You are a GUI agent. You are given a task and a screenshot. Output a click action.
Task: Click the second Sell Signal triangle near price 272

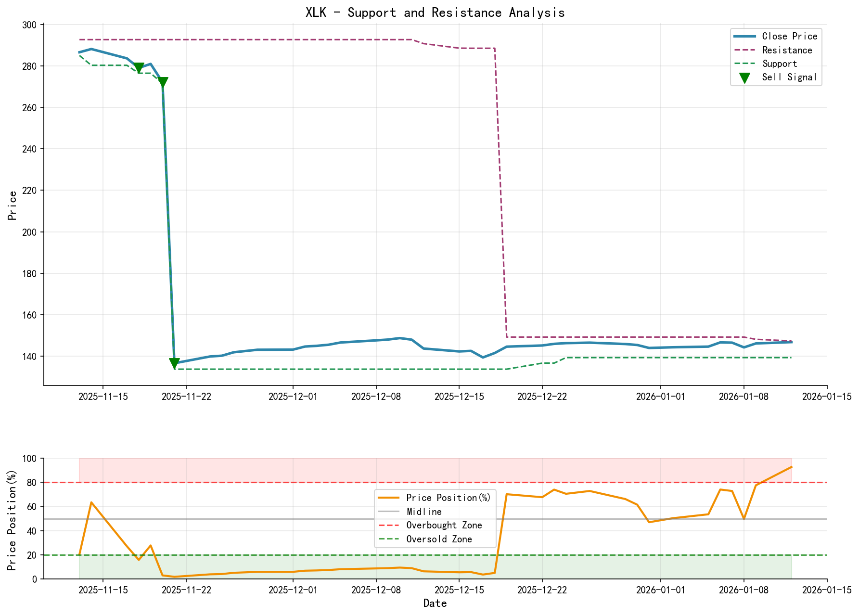pyautogui.click(x=163, y=83)
